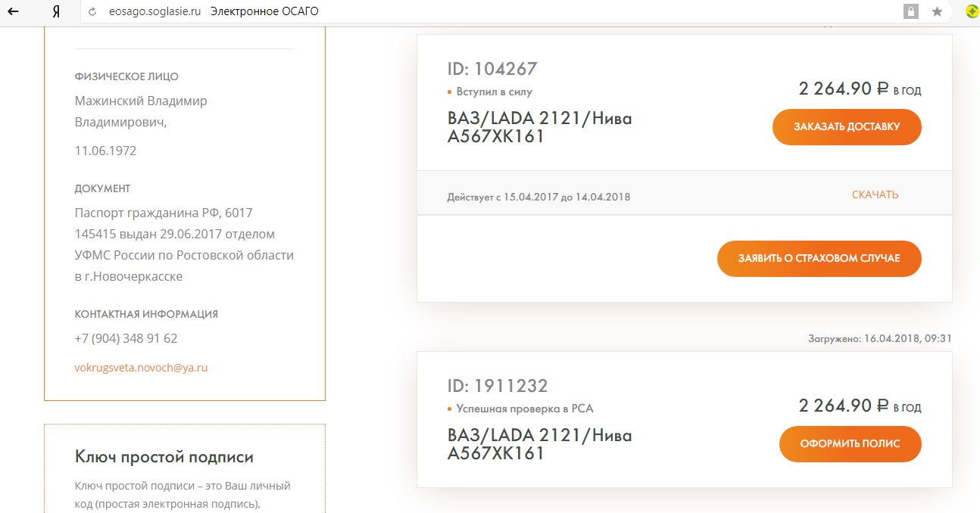Click the ОФОРМИТЬ ПОЛИС button
This screenshot has width=980, height=513.
tap(850, 444)
